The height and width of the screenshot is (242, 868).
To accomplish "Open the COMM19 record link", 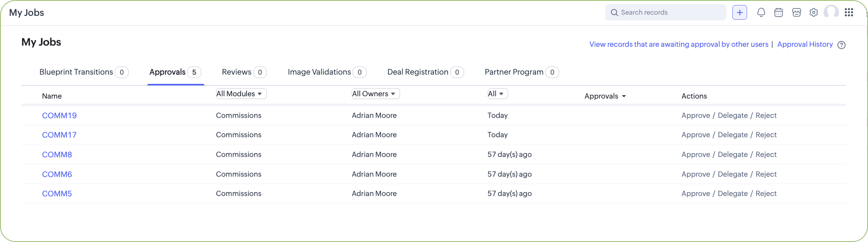I will coord(59,115).
